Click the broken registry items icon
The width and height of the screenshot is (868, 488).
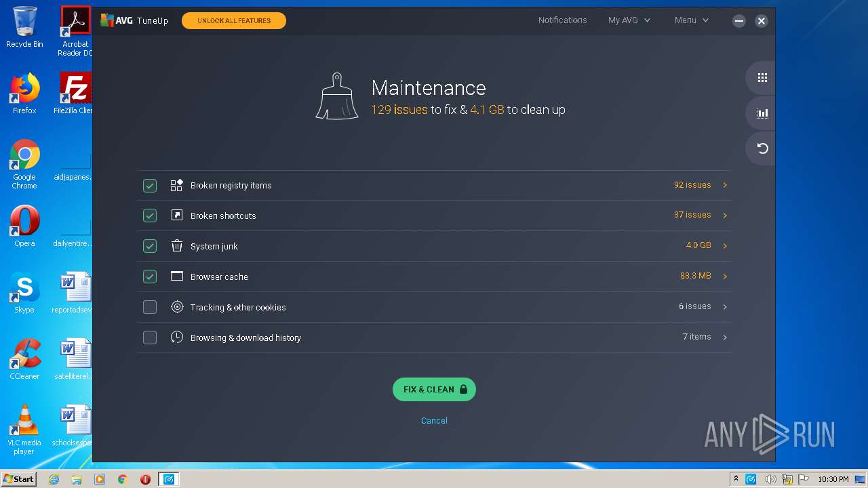(177, 185)
